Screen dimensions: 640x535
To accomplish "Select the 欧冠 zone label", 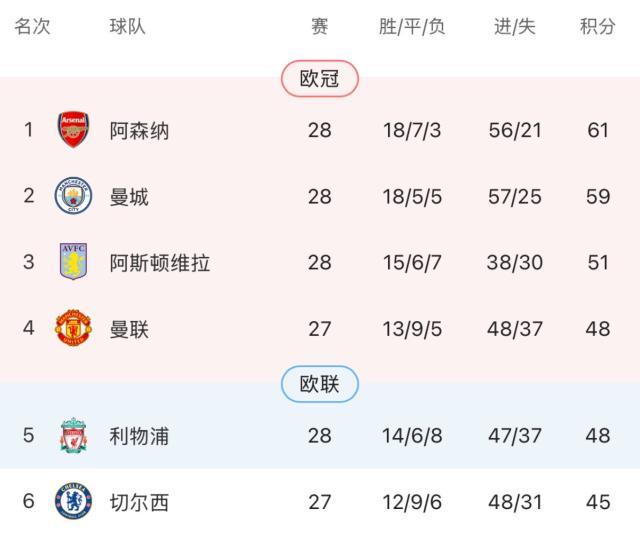I will (320, 80).
